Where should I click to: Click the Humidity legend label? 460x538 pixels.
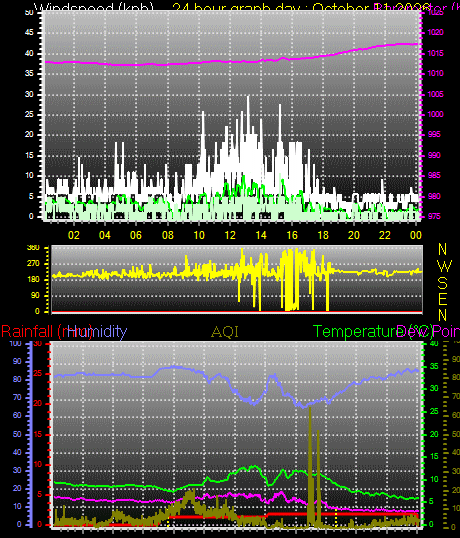pyautogui.click(x=97, y=332)
